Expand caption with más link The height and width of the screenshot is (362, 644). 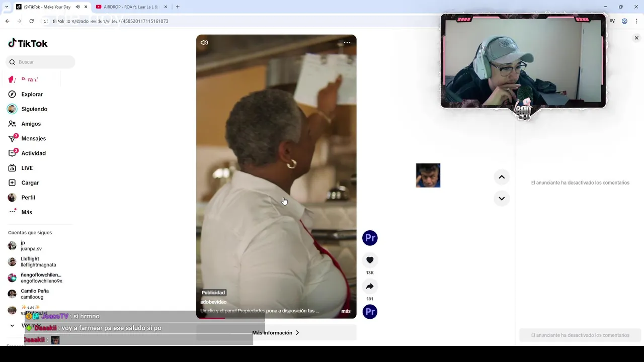(x=346, y=311)
